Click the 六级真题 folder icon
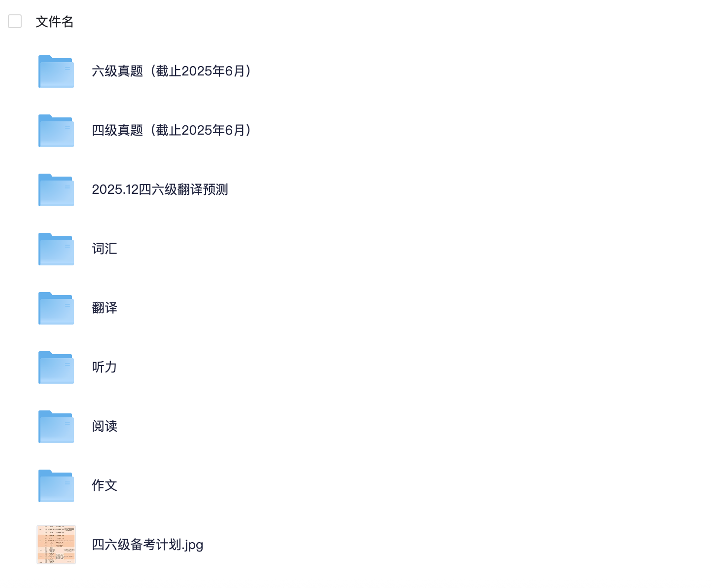Image resolution: width=712 pixels, height=588 pixels. pos(56,72)
